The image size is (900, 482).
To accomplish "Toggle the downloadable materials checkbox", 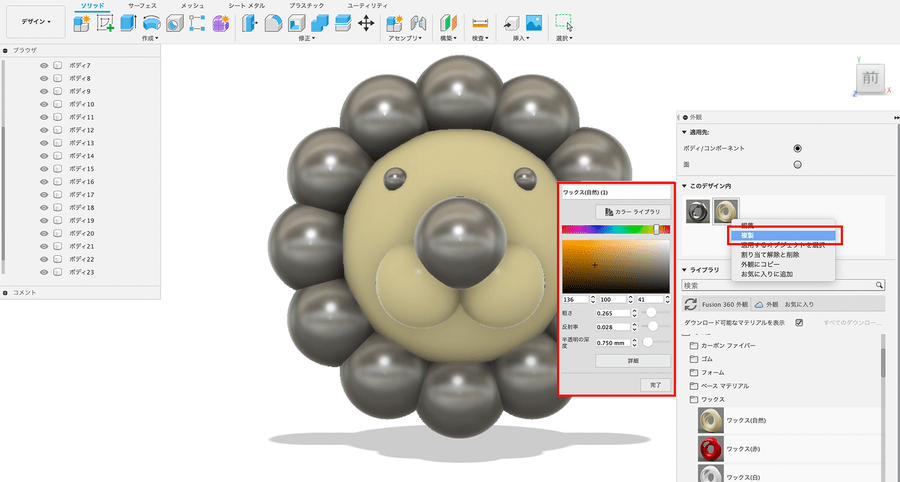I will point(799,323).
